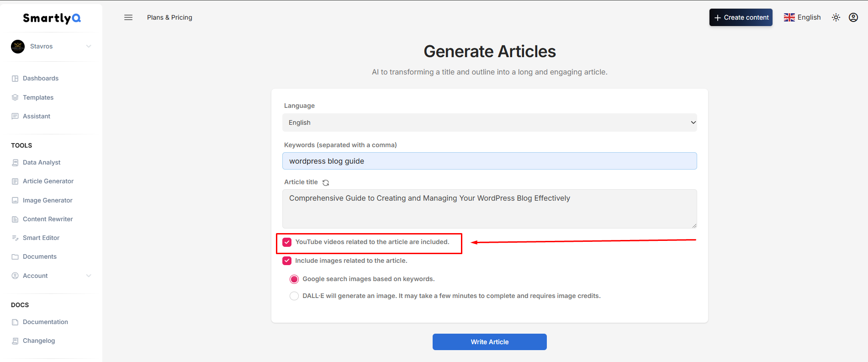Open Content Rewriter tool
The image size is (868, 362).
tap(48, 219)
